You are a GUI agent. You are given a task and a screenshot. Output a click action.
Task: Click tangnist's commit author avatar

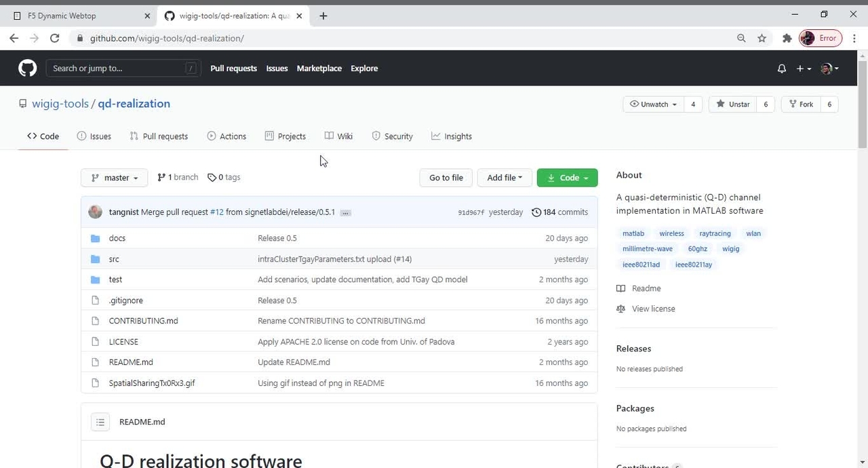click(x=96, y=212)
